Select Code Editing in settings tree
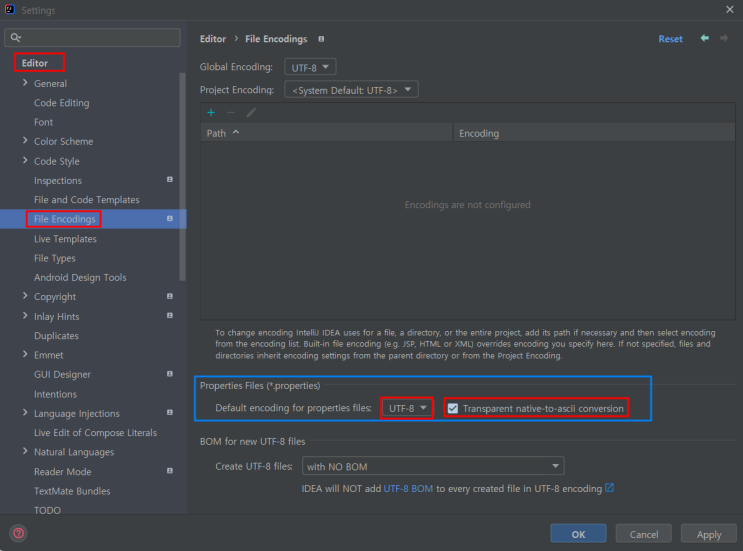 [x=62, y=103]
